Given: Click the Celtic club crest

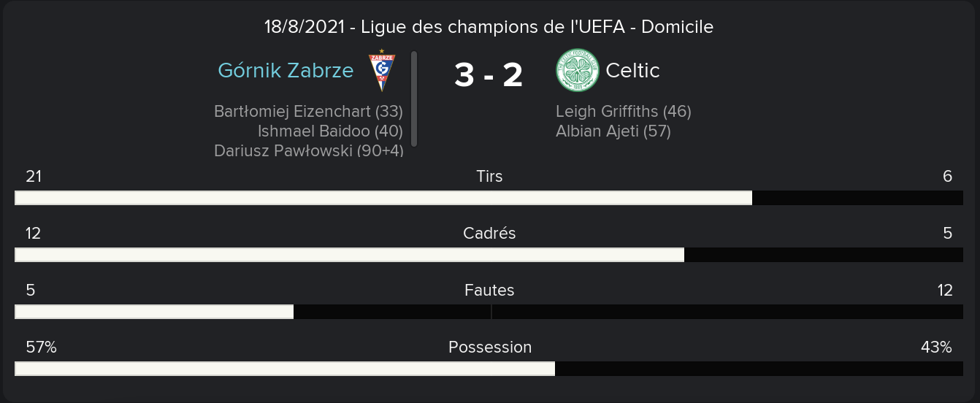Looking at the screenshot, I should click(x=577, y=71).
